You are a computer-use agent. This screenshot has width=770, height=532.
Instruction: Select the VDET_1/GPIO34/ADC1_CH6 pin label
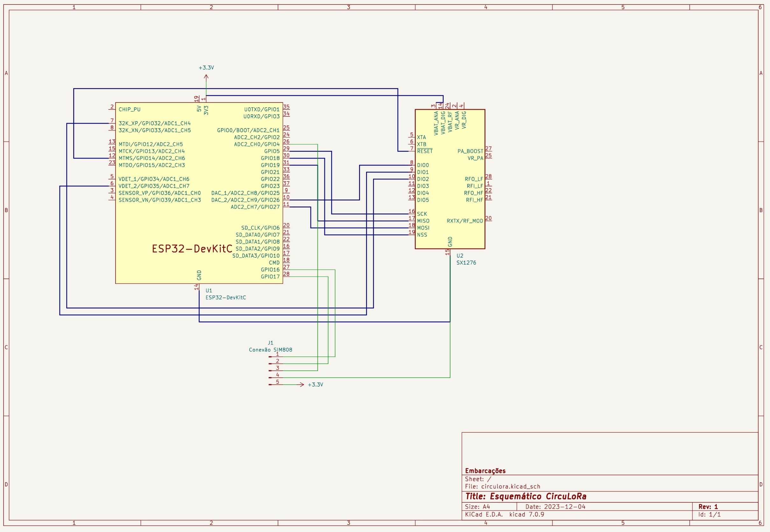(x=154, y=179)
